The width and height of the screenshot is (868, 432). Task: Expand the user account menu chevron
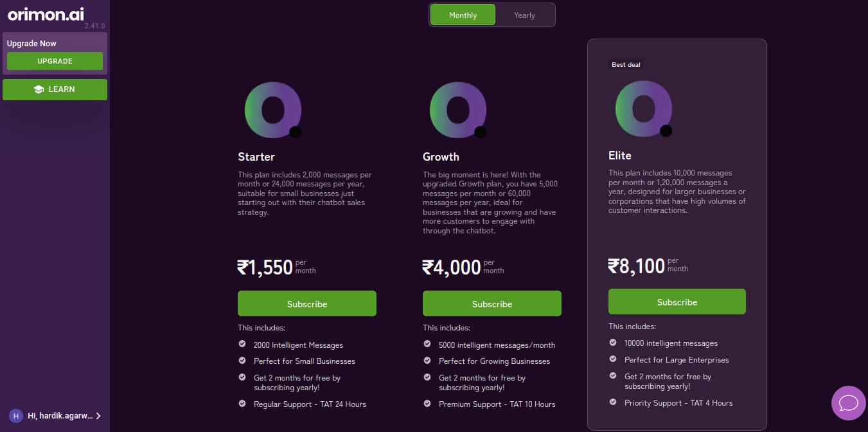coord(98,416)
